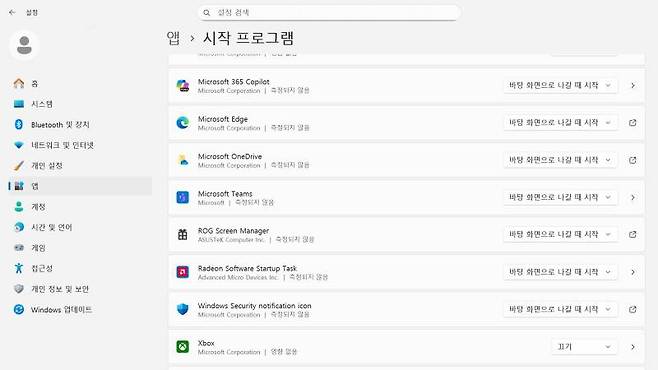The height and width of the screenshot is (370, 658).
Task: Expand Radeon Software Startup Task chevron
Action: pos(633,272)
